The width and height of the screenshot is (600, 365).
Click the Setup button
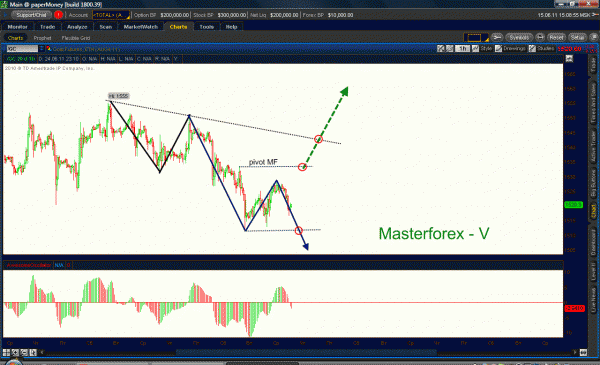(577, 37)
